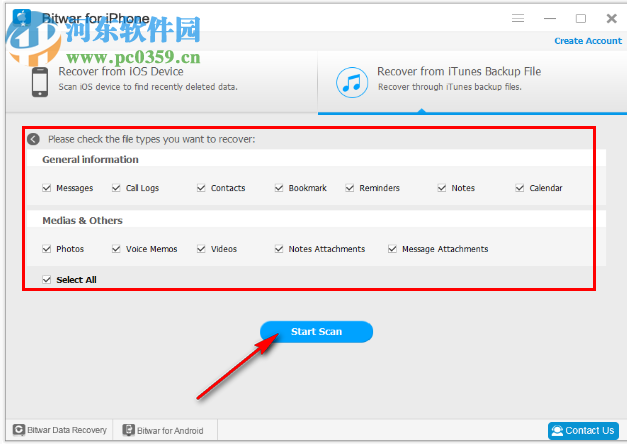Toggle the Bookmark checkbox
Image resolution: width=627 pixels, height=444 pixels.
click(x=279, y=188)
